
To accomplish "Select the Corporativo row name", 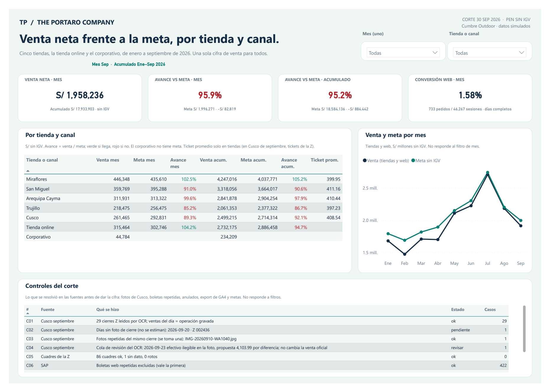I will (38, 237).
